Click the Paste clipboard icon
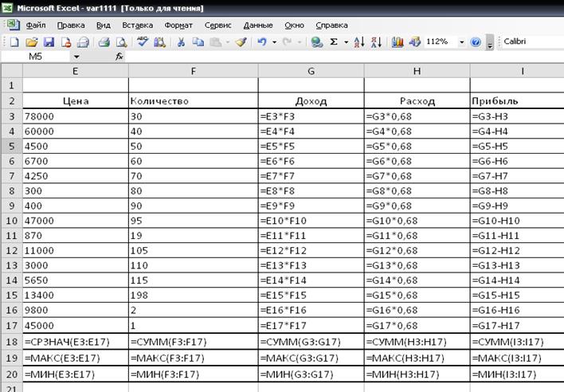564x392 pixels. (x=215, y=42)
